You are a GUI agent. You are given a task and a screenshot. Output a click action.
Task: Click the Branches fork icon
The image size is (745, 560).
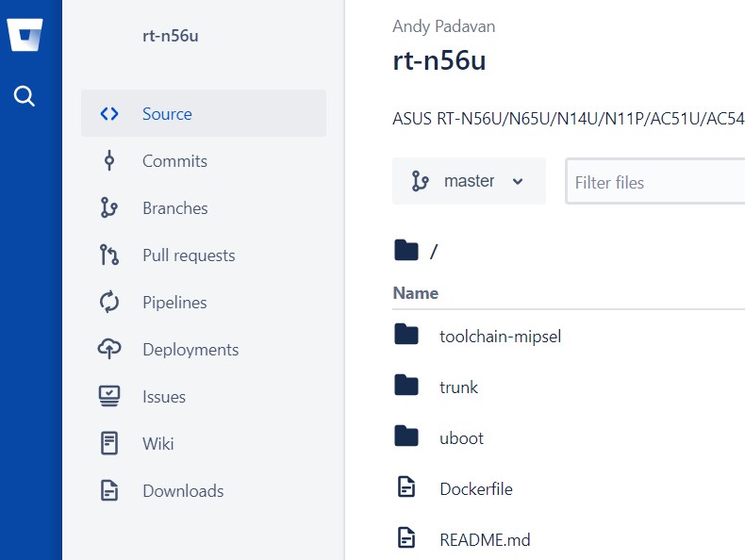pyautogui.click(x=109, y=207)
